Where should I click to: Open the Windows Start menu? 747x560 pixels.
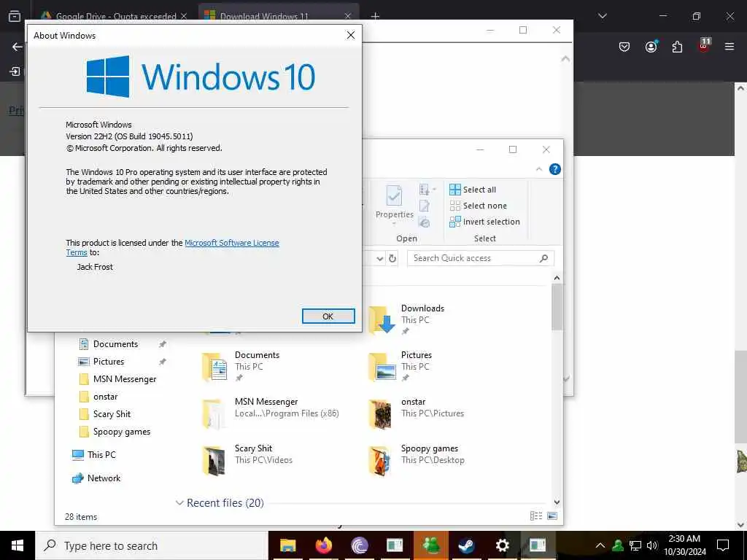18,545
